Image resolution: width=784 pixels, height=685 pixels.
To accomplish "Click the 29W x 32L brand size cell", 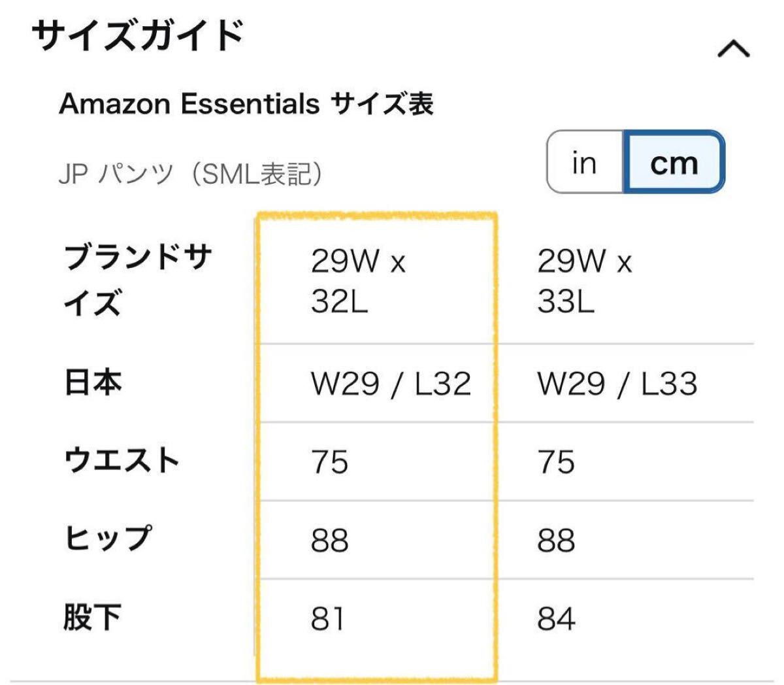I will (358, 282).
